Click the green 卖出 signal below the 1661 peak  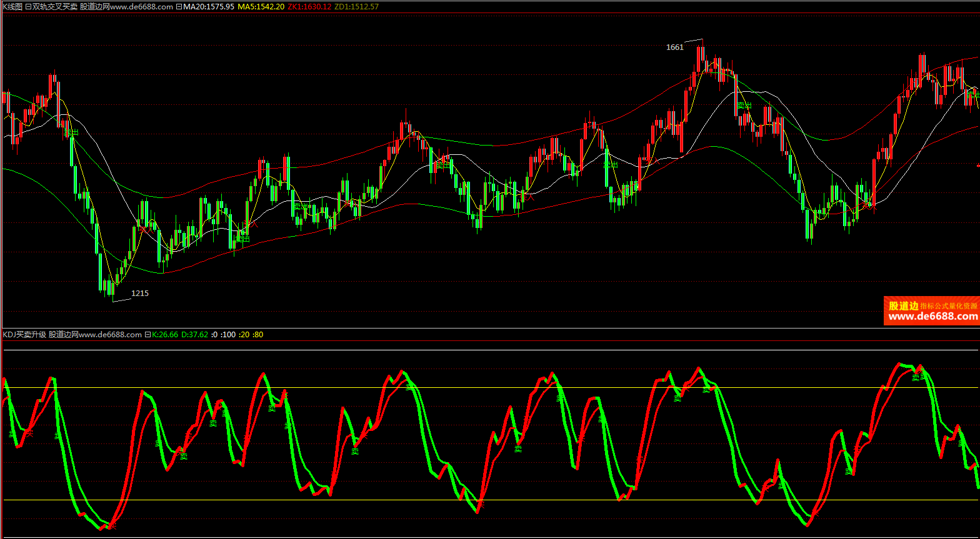coord(743,106)
